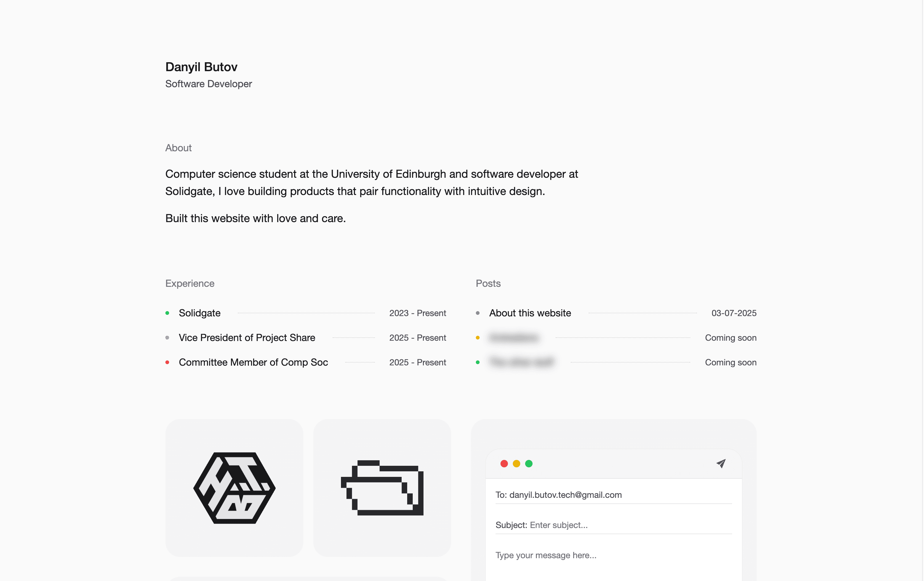Open the pixel folder icon card
Image resolution: width=924 pixels, height=581 pixels.
pos(382,488)
